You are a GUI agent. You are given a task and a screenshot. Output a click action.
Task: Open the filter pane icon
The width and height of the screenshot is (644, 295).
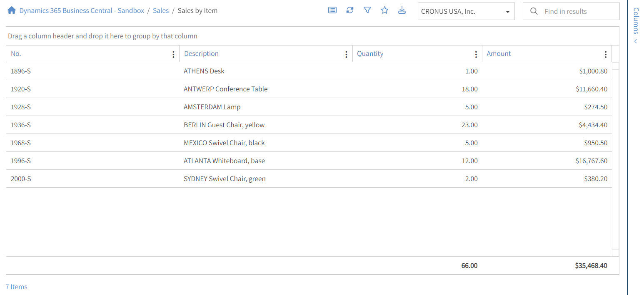pyautogui.click(x=367, y=10)
